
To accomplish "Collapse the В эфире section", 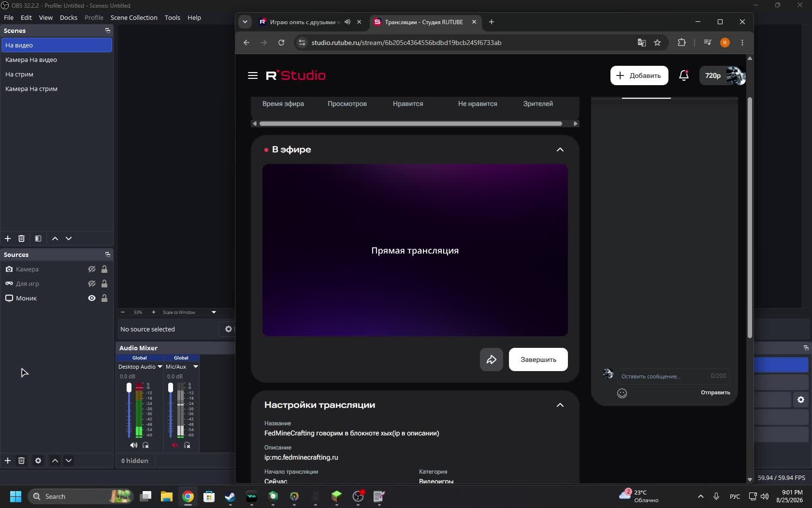I will click(x=560, y=149).
